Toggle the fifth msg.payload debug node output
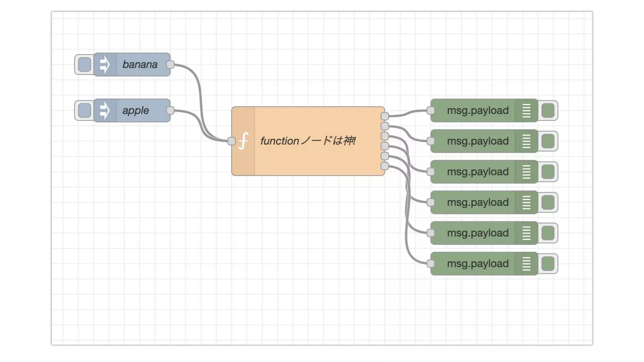 click(x=548, y=233)
